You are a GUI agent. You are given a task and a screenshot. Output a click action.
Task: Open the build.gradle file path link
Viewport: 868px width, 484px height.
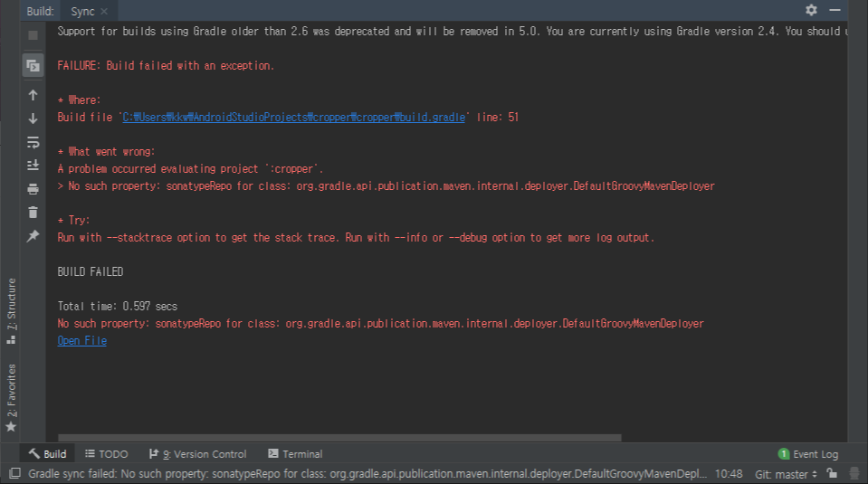pyautogui.click(x=293, y=118)
